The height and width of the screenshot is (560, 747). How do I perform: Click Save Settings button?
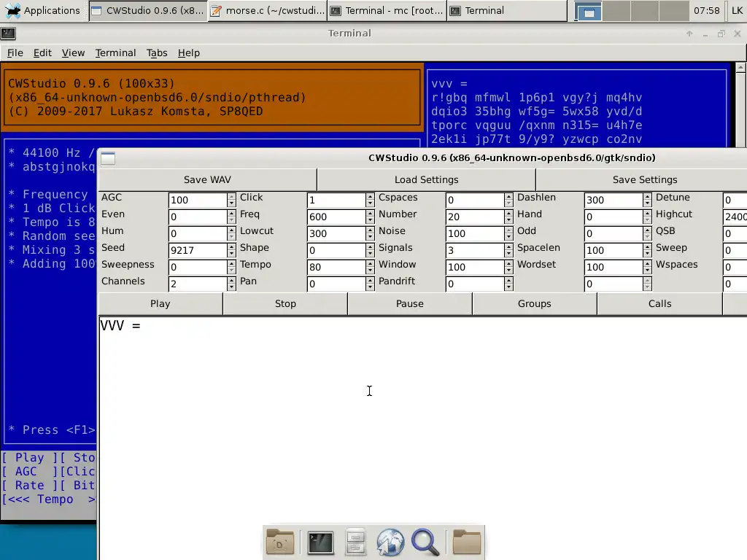click(x=645, y=179)
